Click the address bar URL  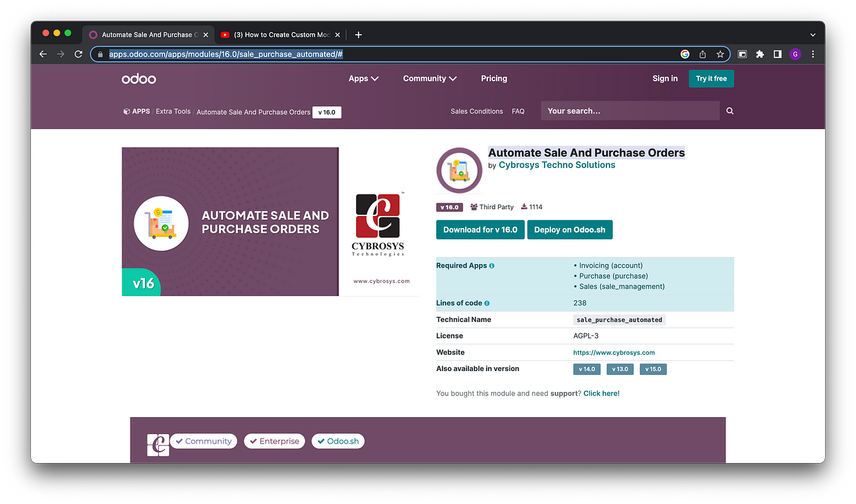click(226, 54)
